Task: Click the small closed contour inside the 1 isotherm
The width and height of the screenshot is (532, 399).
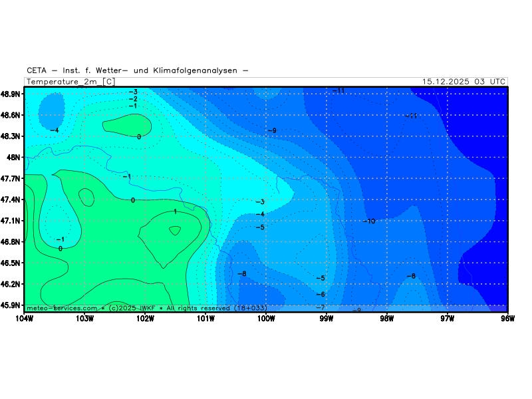Action: 175,231
